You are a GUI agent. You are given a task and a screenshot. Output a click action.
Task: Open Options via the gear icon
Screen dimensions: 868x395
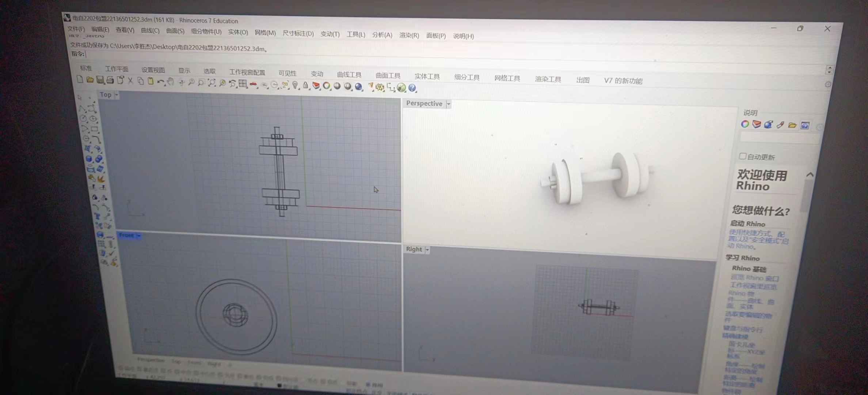pos(380,87)
